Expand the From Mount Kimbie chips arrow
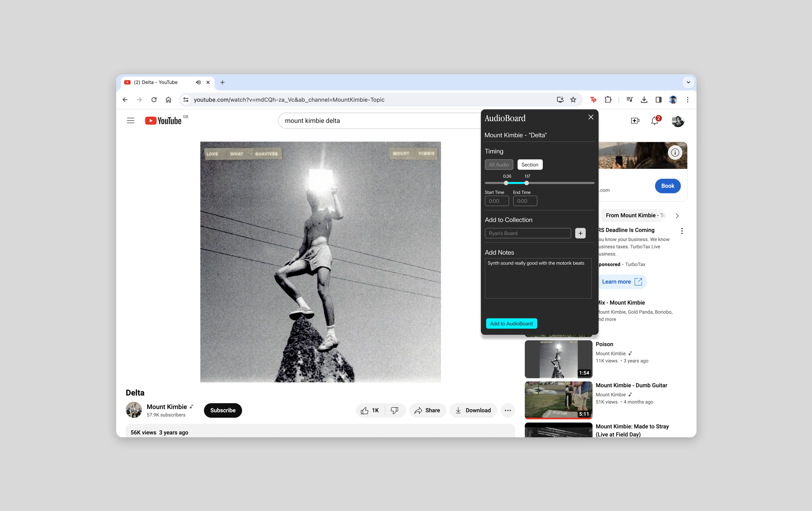The width and height of the screenshot is (812, 511). (677, 216)
